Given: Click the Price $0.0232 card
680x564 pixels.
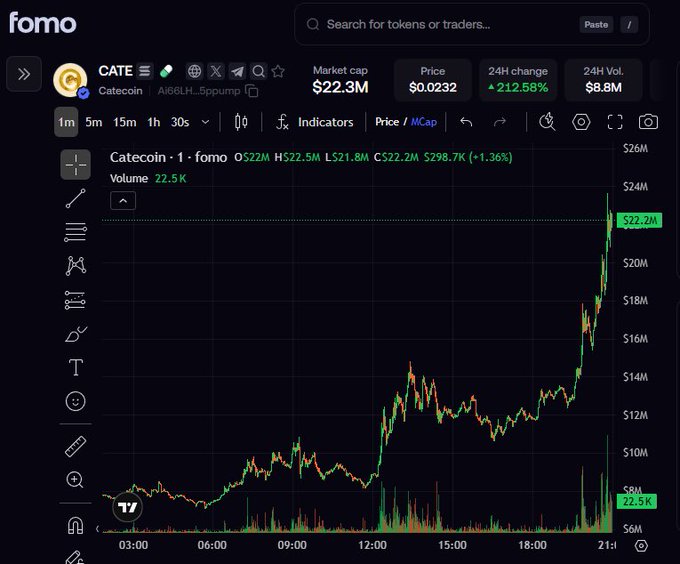Looking at the screenshot, I should pos(433,80).
